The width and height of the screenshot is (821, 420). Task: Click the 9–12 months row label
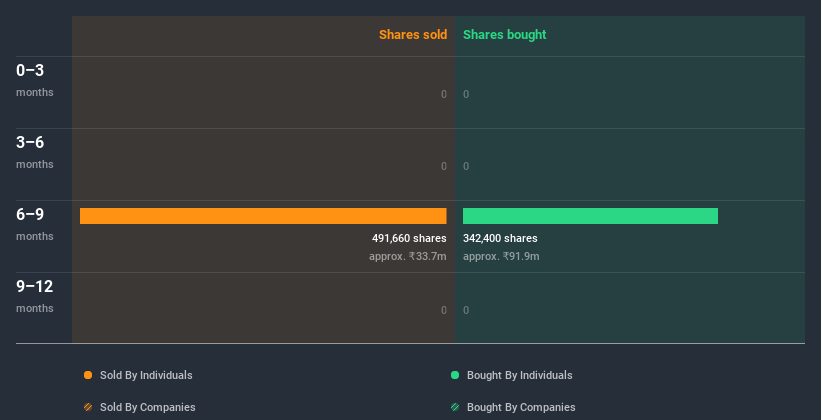click(35, 296)
